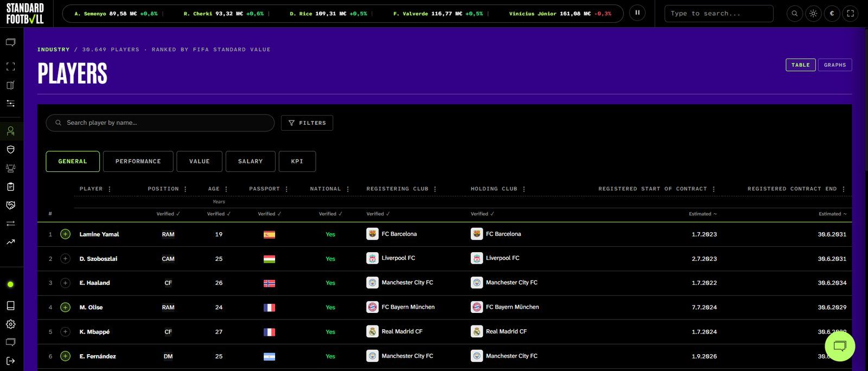Open the gear settings sidebar icon
This screenshot has height=371, width=868.
10,324
